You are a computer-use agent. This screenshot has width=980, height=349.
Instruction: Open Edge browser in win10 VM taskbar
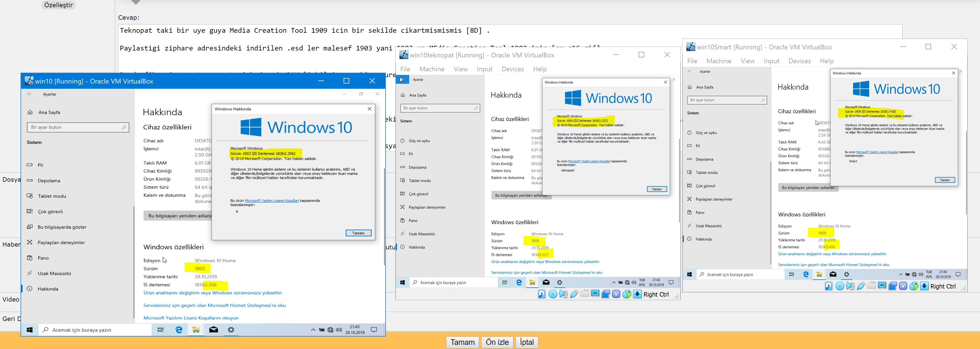tap(179, 330)
